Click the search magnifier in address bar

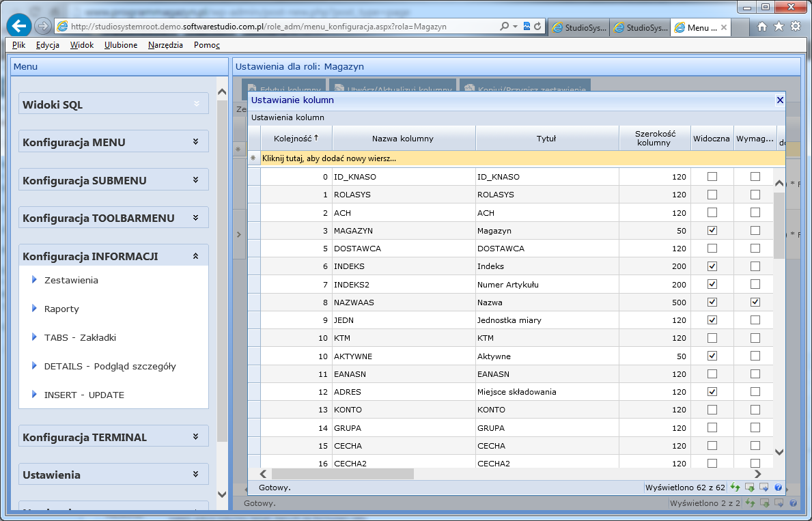click(x=504, y=26)
